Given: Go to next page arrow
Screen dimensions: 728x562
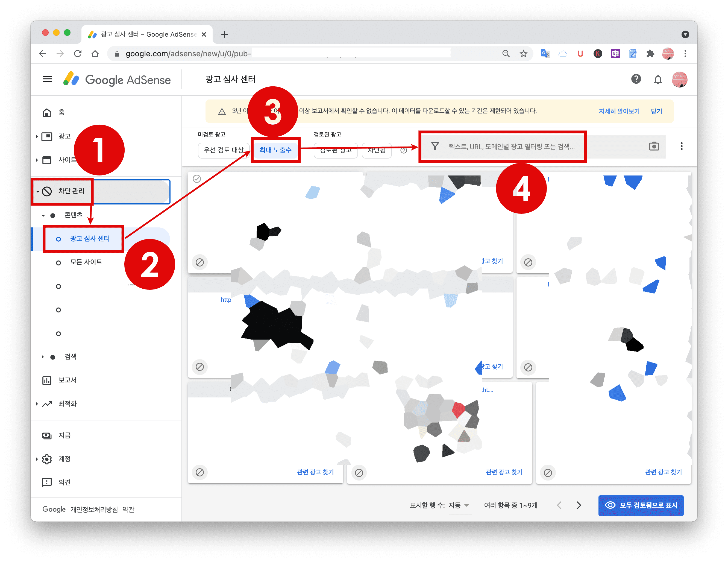Looking at the screenshot, I should coord(579,505).
